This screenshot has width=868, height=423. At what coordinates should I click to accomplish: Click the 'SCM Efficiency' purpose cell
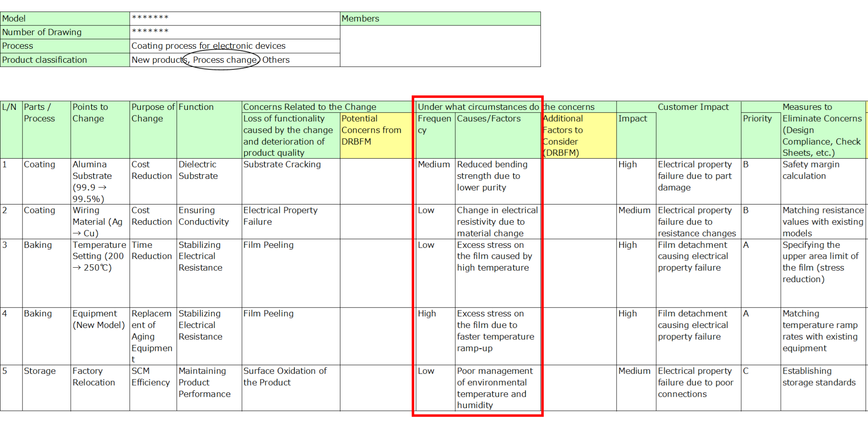[x=153, y=387]
